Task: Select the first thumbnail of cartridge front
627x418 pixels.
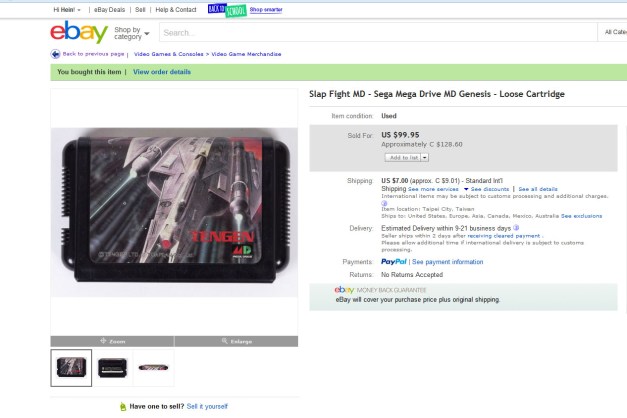Action: (71, 368)
